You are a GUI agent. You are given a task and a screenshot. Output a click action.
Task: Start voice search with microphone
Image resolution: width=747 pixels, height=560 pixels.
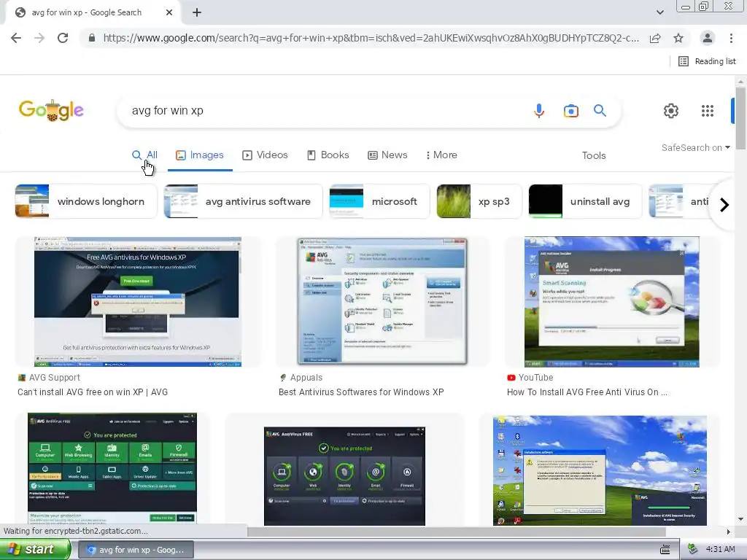point(539,111)
